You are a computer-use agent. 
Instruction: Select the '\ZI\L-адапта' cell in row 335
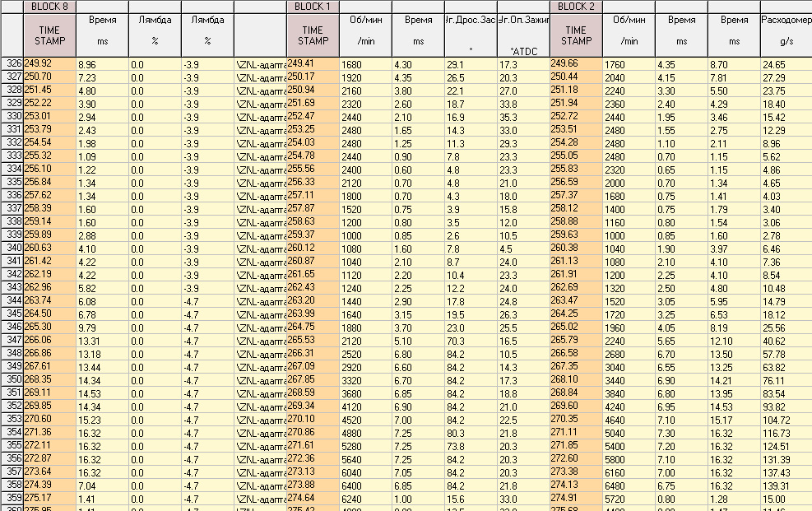[260, 183]
